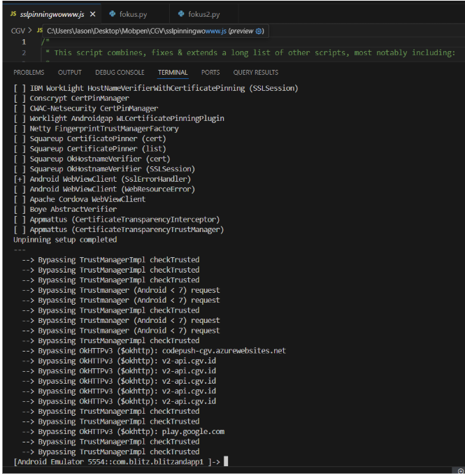The height and width of the screenshot is (476, 465).
Task: Click line number 1 in editor gutter
Action: pos(24,42)
